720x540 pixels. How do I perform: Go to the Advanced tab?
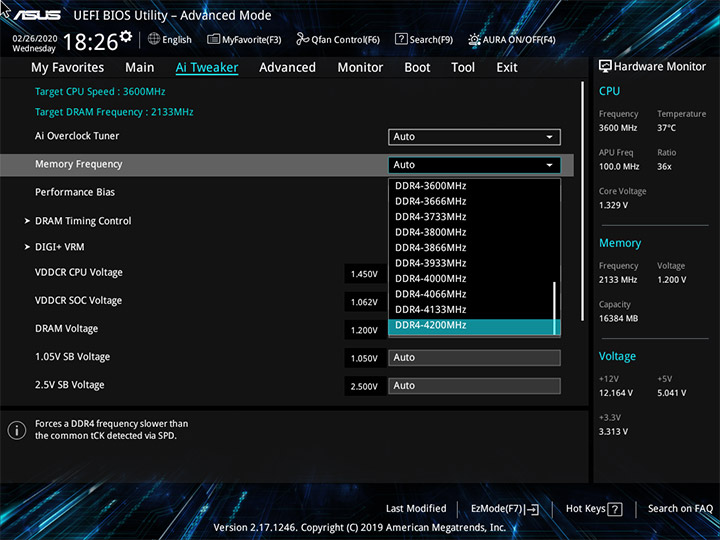[x=287, y=68]
